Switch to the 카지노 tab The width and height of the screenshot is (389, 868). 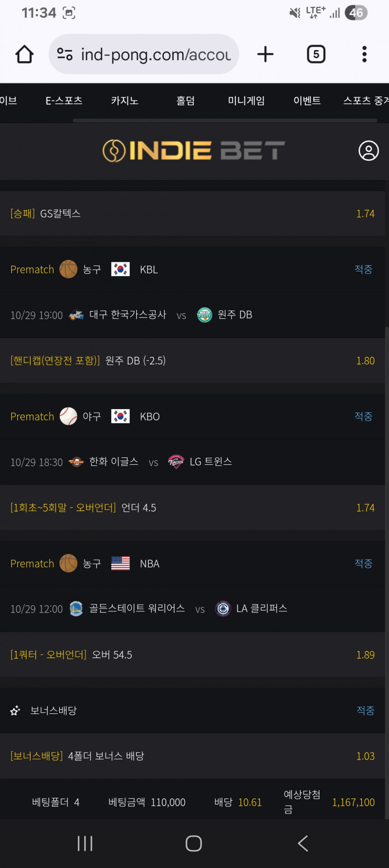[124, 101]
